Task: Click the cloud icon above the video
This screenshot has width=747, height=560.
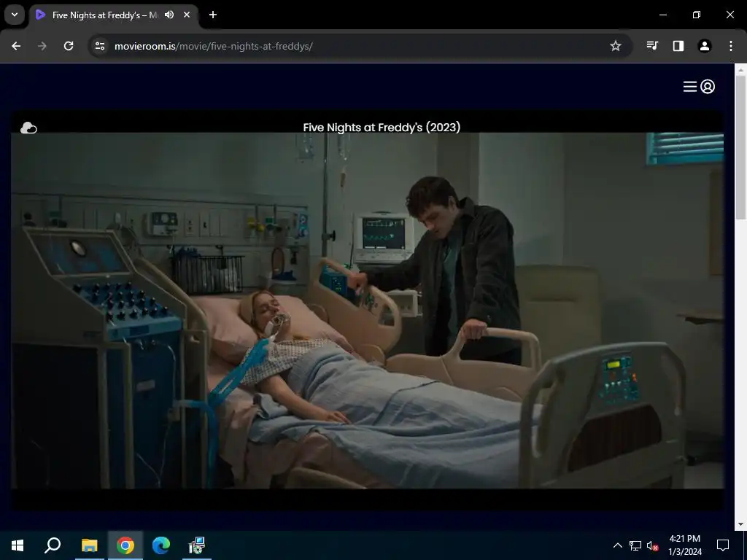Action: point(28,128)
